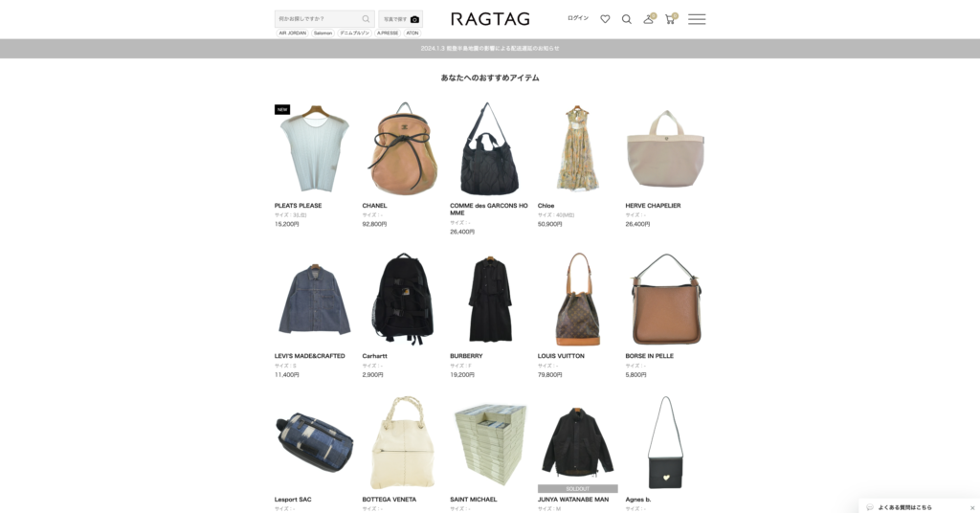The width and height of the screenshot is (980, 513).
Task: Open the favorites heart icon in header
Action: (x=605, y=19)
